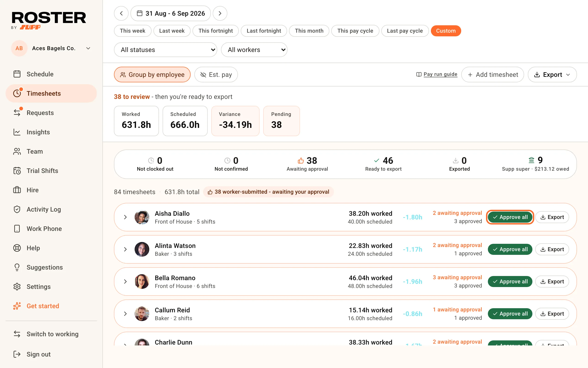Open the top Export dropdown
This screenshot has width=588, height=368.
click(x=552, y=75)
